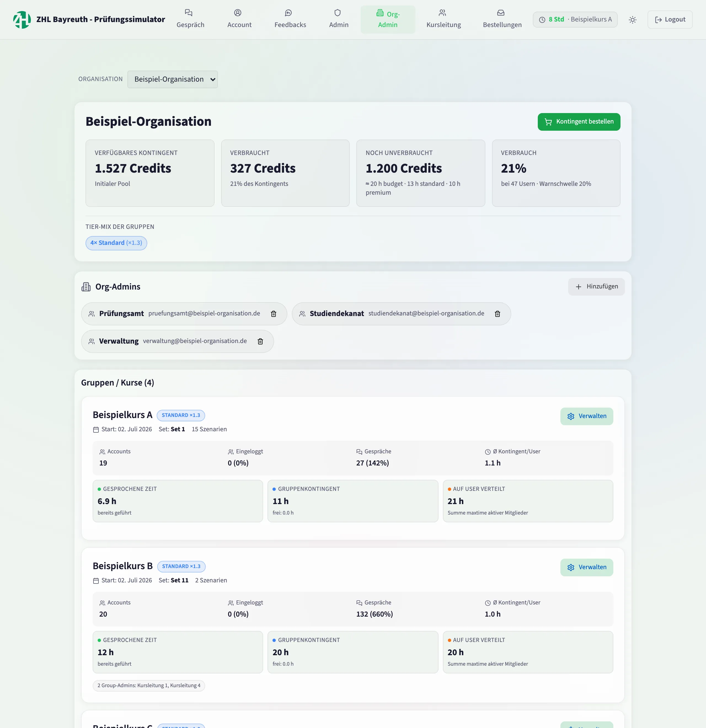Click the 132 (660%) Gespräche value
Image resolution: width=706 pixels, height=728 pixels.
374,614
